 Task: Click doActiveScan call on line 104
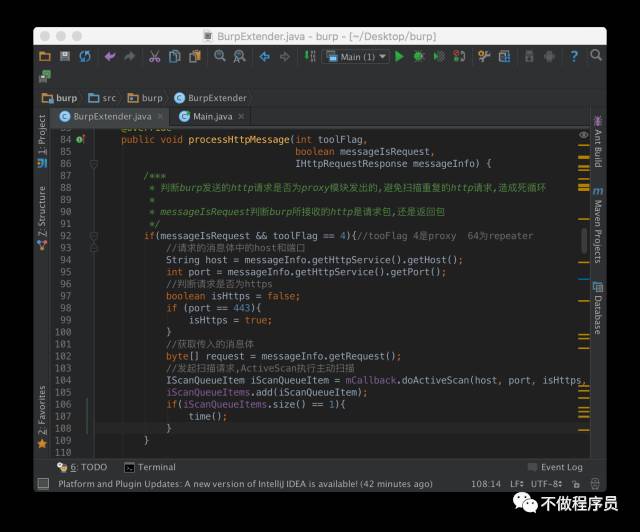click(x=436, y=381)
